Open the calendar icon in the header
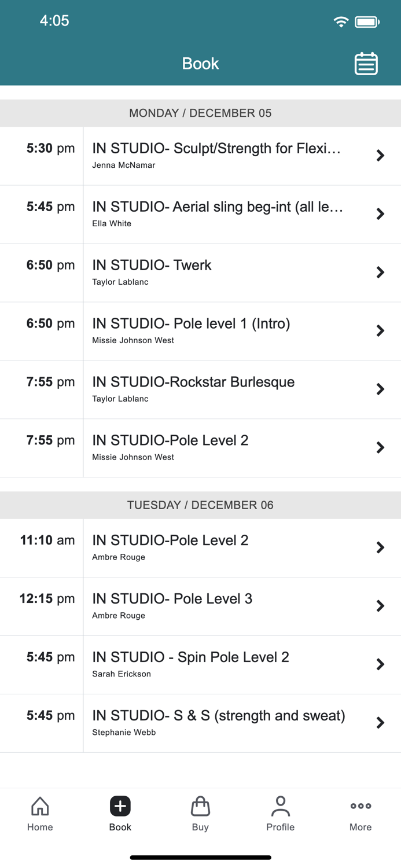Image resolution: width=401 pixels, height=868 pixels. point(367,63)
